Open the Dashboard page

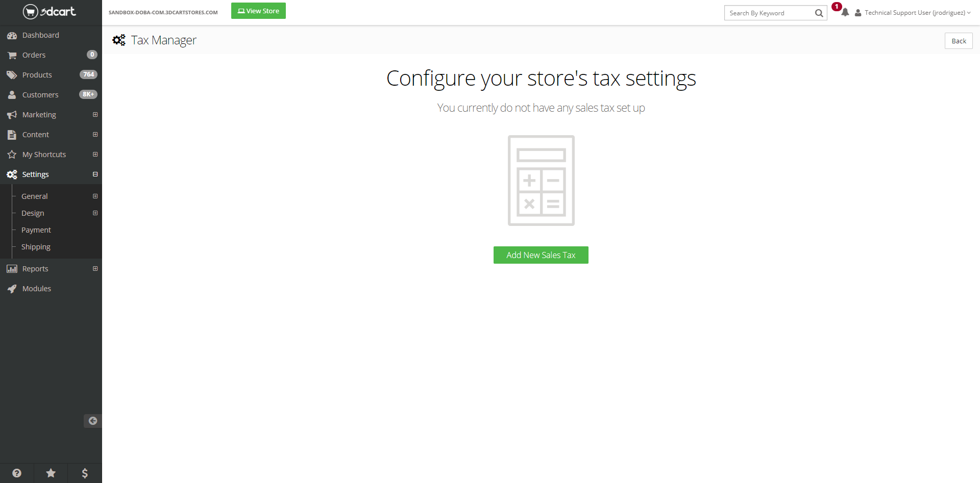pos(40,35)
